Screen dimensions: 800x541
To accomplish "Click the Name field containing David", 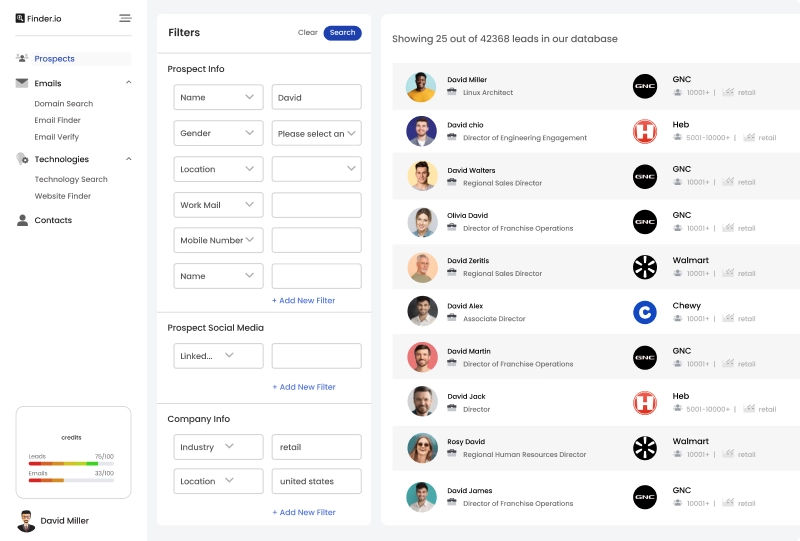I will (x=316, y=97).
